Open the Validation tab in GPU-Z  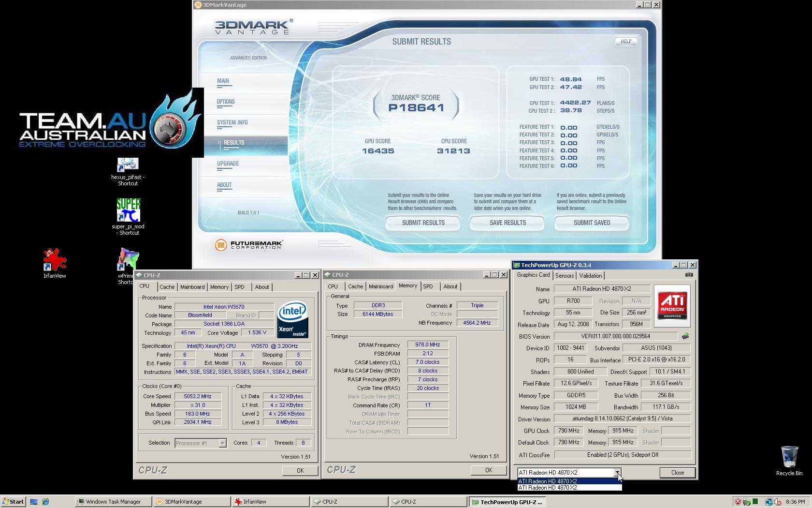coord(591,275)
